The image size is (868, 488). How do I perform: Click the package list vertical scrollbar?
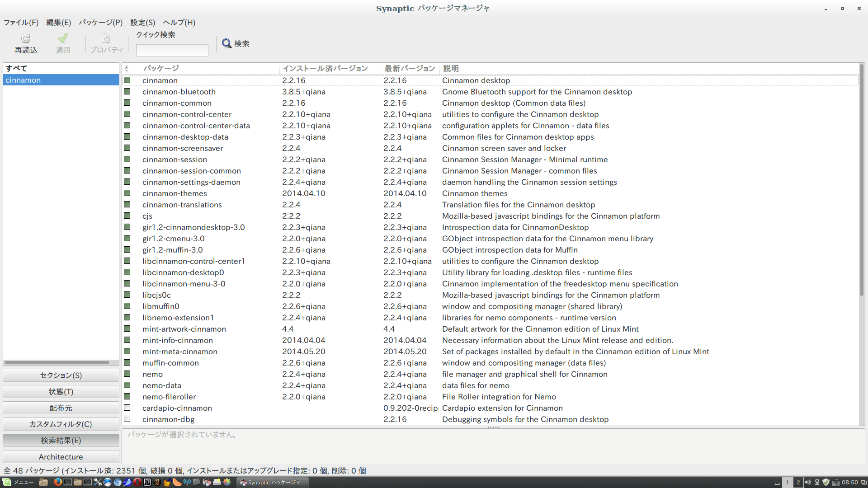862,181
